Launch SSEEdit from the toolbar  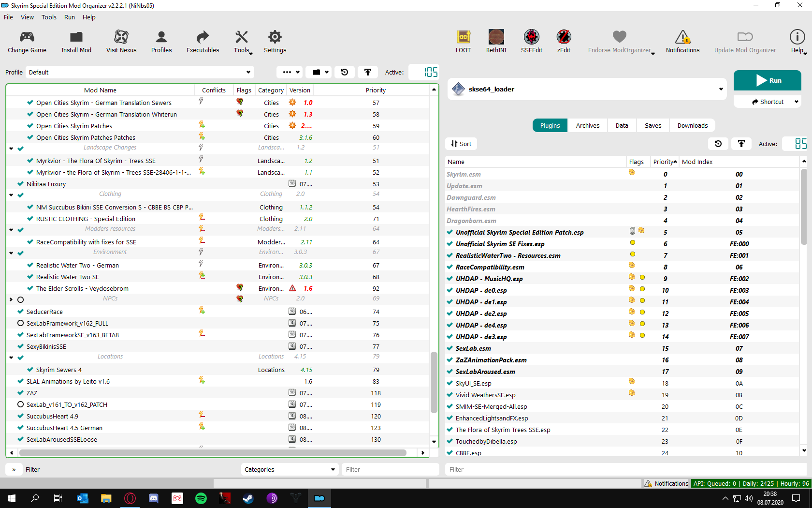click(532, 42)
